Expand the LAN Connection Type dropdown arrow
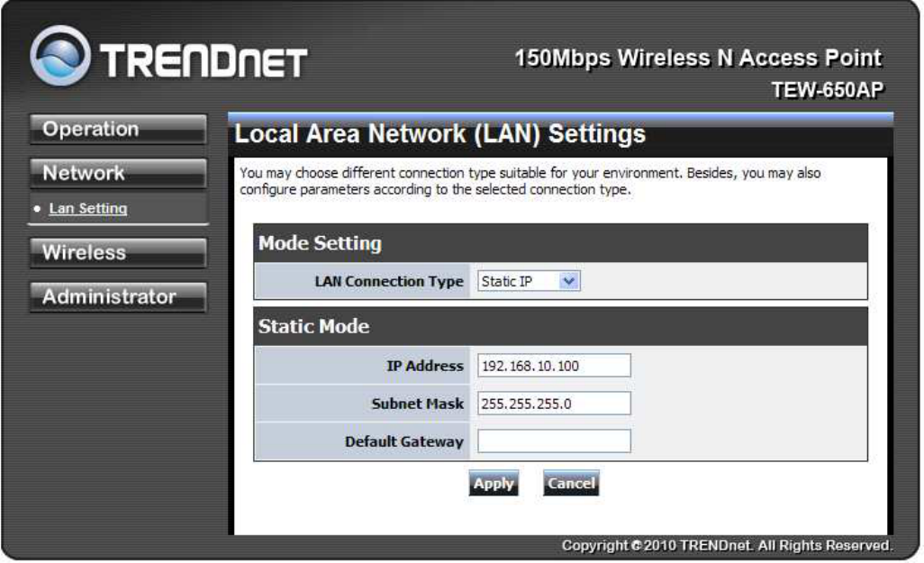The image size is (924, 563). [x=568, y=281]
